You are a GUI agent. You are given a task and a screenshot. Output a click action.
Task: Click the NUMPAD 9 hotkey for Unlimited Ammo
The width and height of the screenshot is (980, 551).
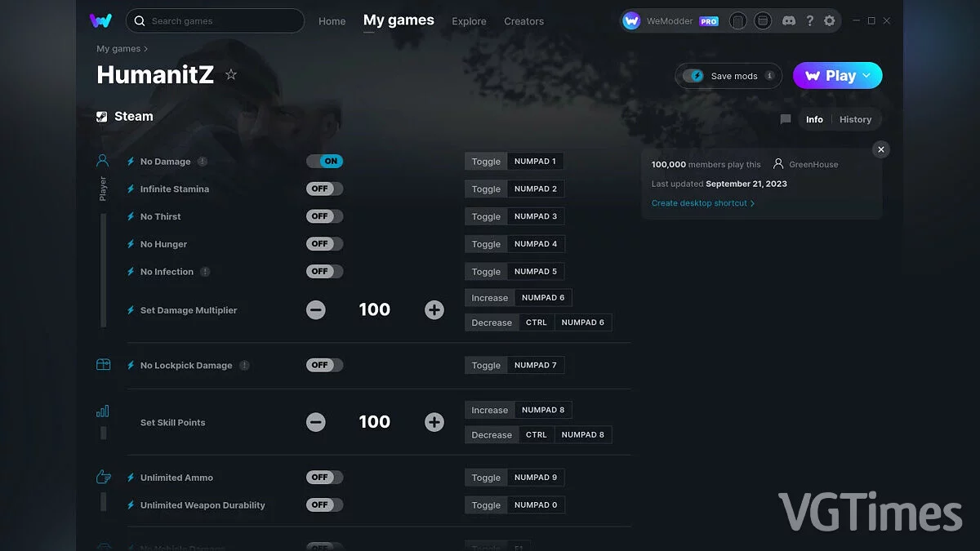tap(535, 478)
